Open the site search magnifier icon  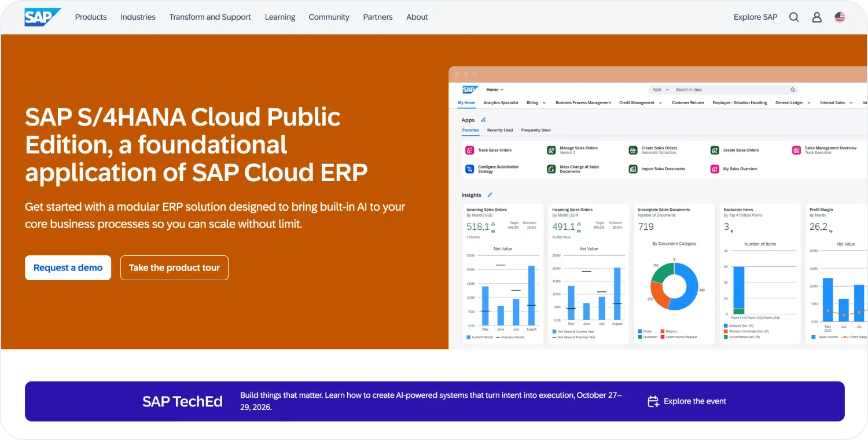coord(794,17)
